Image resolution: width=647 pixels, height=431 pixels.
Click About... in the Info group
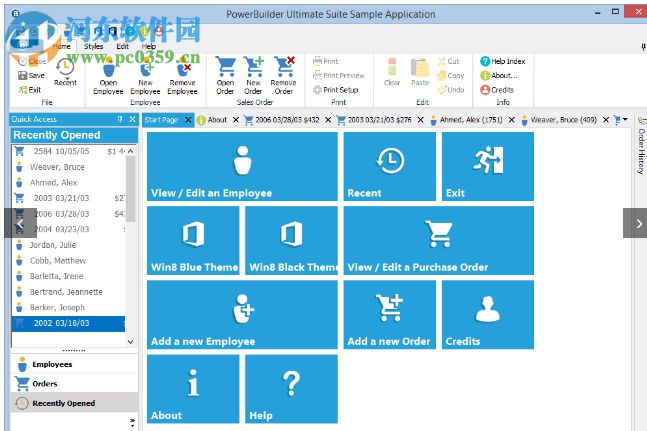tap(499, 75)
